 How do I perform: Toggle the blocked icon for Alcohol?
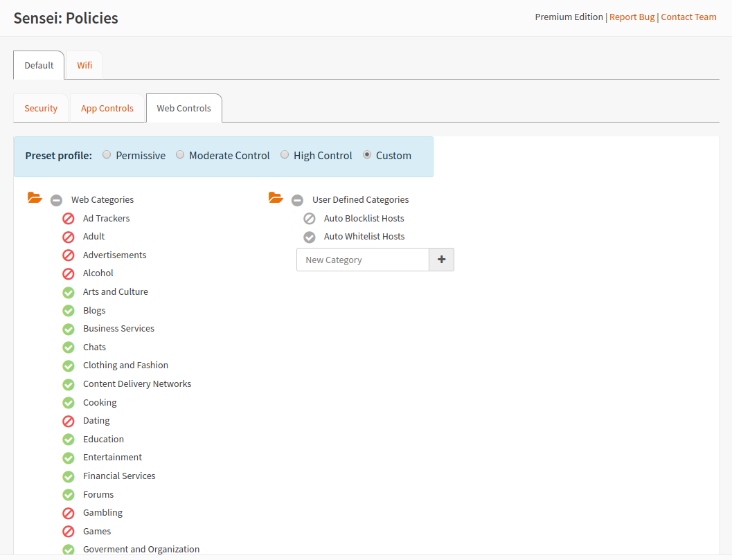(68, 273)
